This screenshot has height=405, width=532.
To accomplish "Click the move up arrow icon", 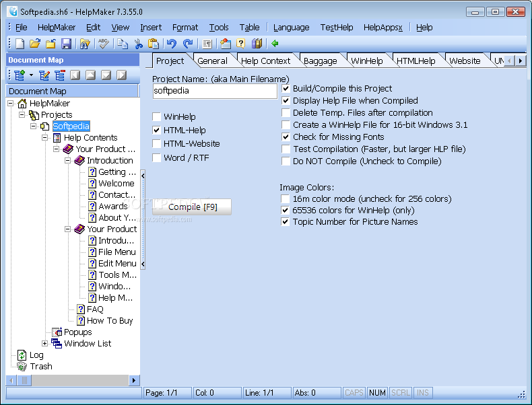I will 91,75.
